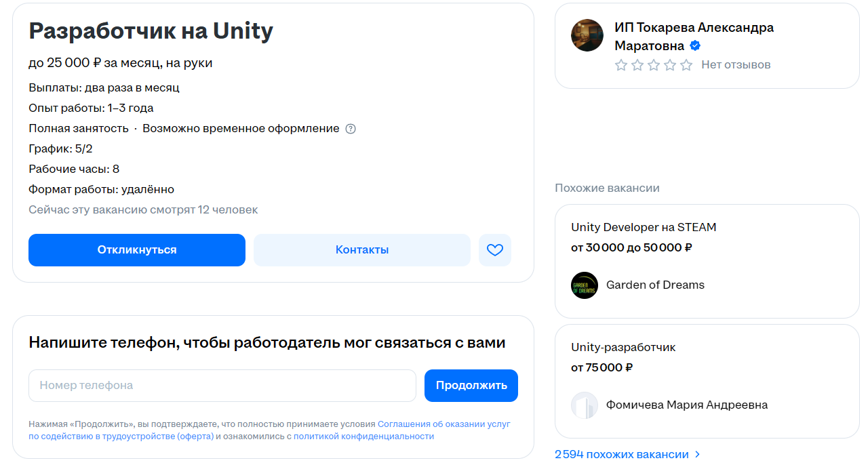Show employer details with Контакты button

(361, 250)
